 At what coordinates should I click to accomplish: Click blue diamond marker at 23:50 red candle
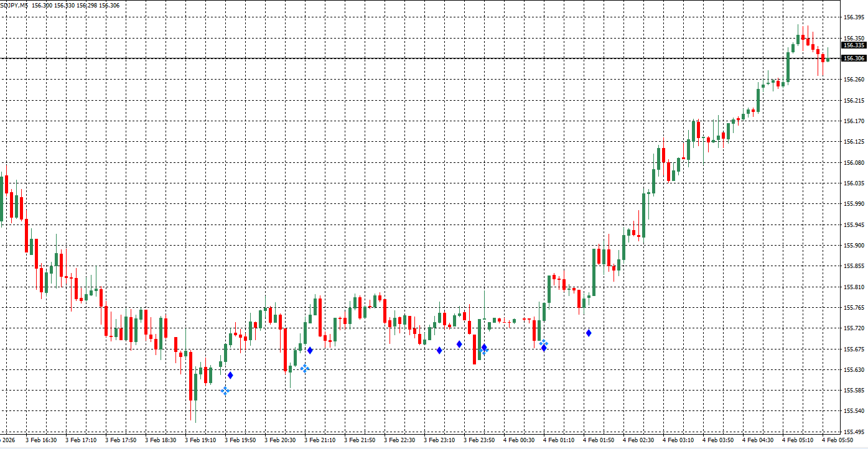(484, 348)
